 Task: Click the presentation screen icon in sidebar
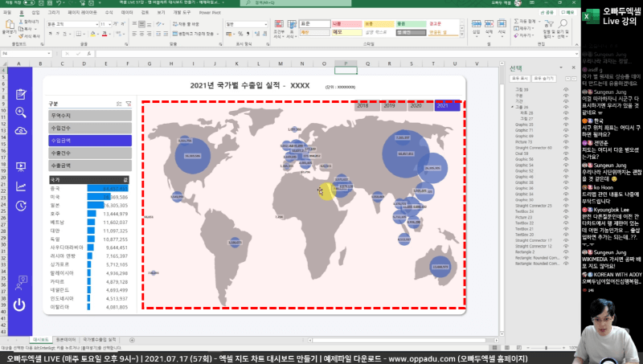[21, 167]
